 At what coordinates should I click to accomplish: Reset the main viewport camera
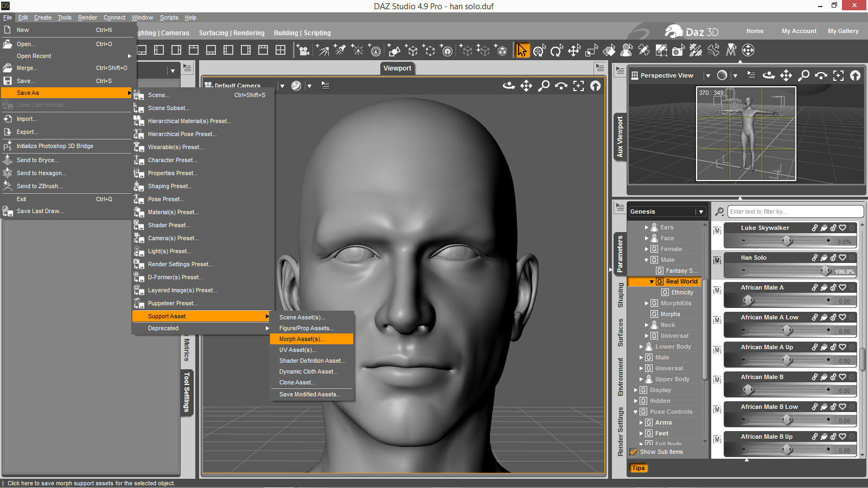(x=596, y=86)
